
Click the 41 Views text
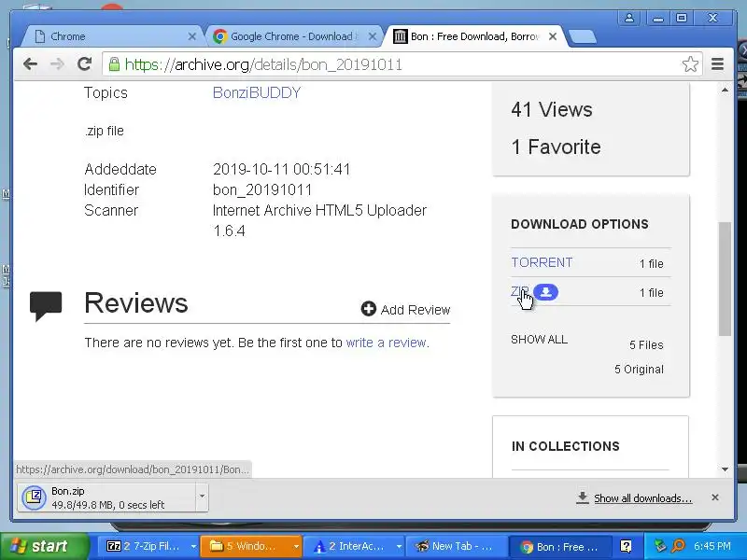[x=552, y=109]
